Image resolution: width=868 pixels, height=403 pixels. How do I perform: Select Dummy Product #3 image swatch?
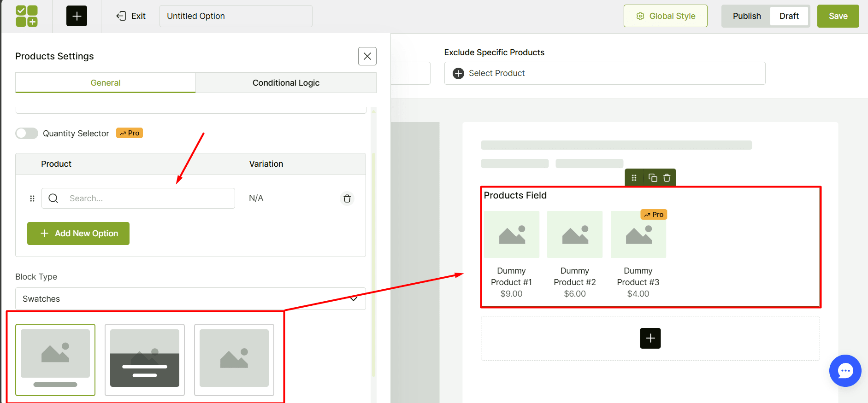pyautogui.click(x=638, y=234)
